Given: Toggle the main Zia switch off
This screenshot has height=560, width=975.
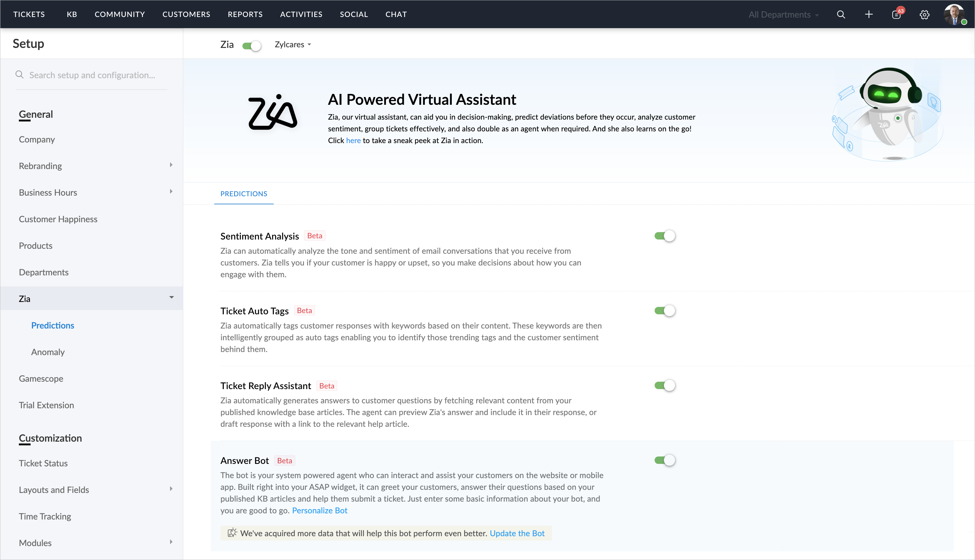Looking at the screenshot, I should 252,46.
